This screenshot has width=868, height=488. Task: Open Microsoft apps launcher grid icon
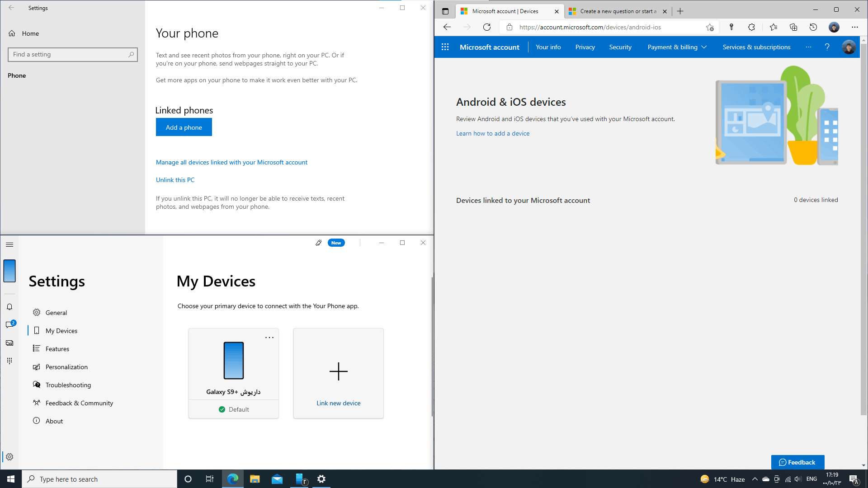[445, 47]
